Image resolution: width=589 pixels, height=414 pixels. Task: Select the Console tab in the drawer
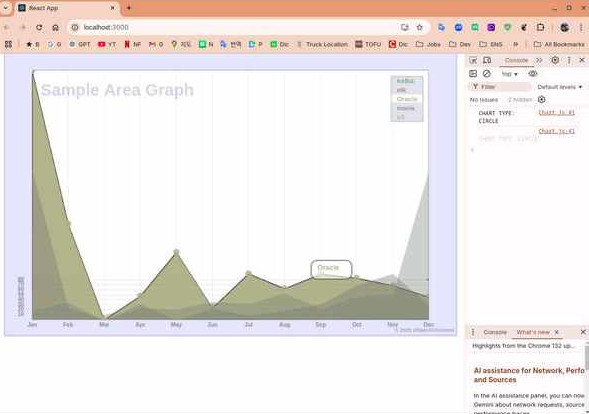tap(495, 332)
